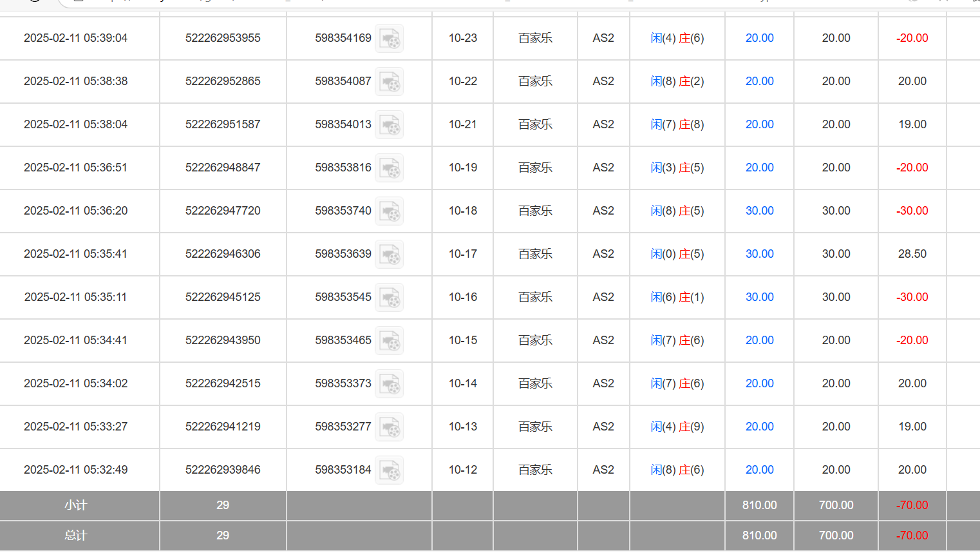Screen dimensions: 980x560
Task: Play video replay of round 598353277
Action: coord(389,427)
